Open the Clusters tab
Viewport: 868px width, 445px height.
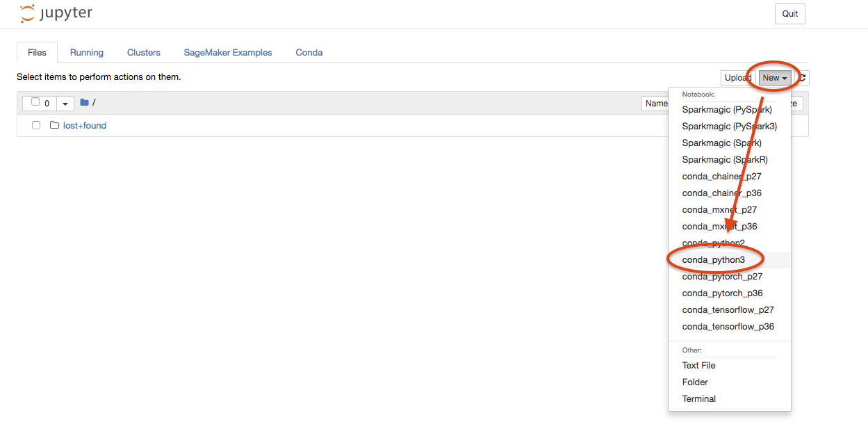[144, 52]
